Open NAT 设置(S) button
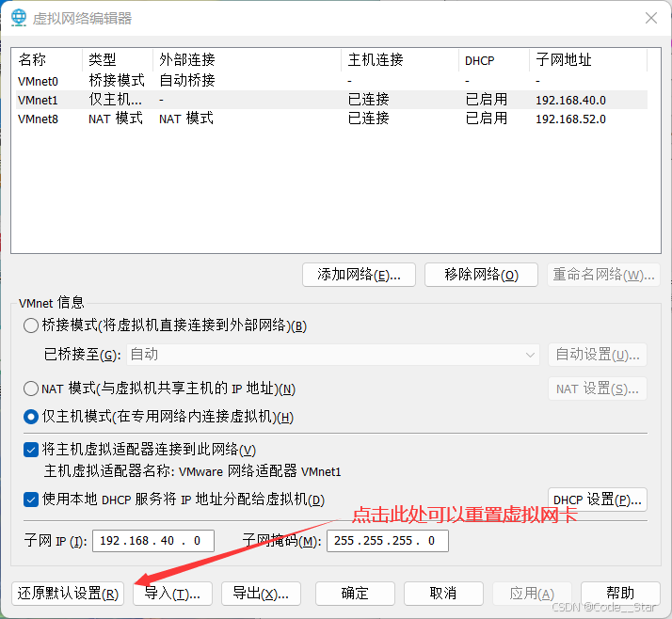The width and height of the screenshot is (672, 619). [x=598, y=389]
